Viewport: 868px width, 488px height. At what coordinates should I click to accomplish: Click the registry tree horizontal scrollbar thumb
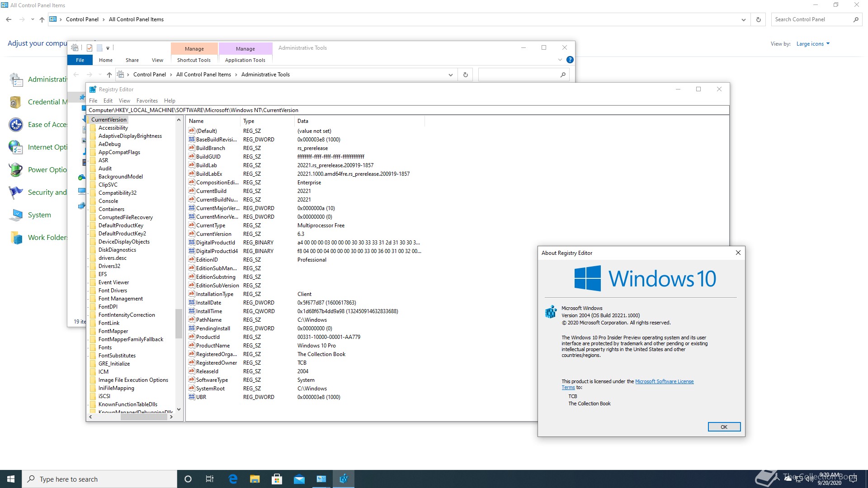tap(144, 417)
